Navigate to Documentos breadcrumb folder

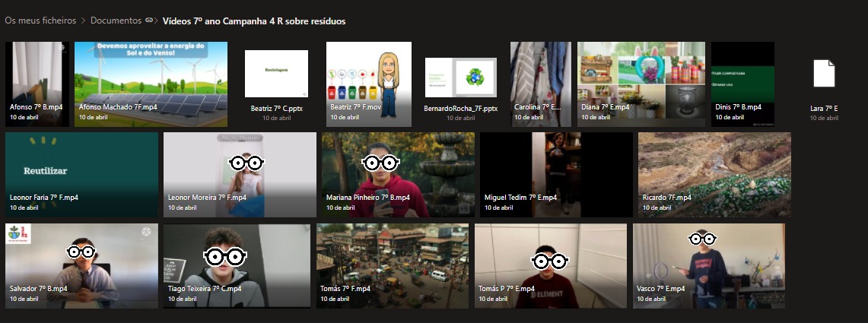coord(116,21)
